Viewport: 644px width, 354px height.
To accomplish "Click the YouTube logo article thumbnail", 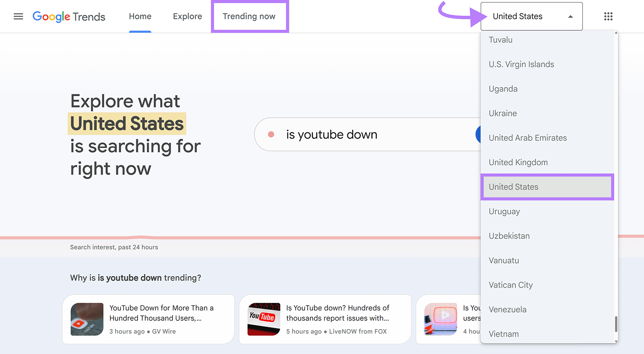I will pyautogui.click(x=264, y=319).
